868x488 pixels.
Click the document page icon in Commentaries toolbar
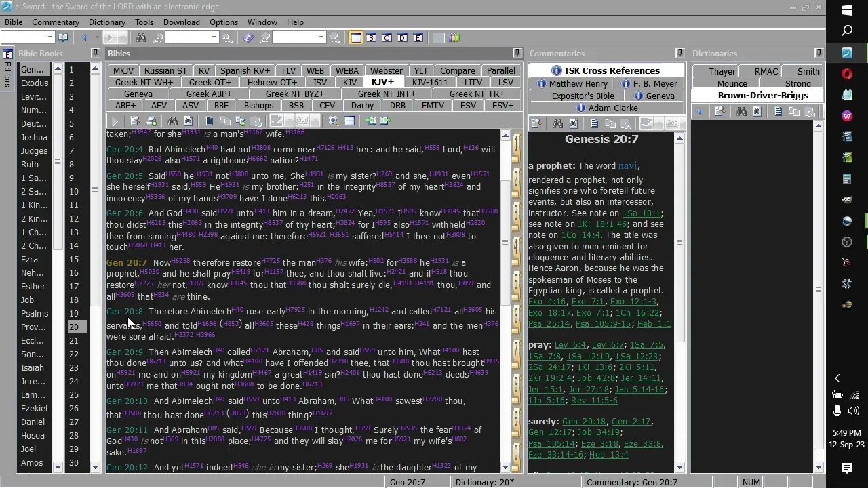click(x=595, y=123)
